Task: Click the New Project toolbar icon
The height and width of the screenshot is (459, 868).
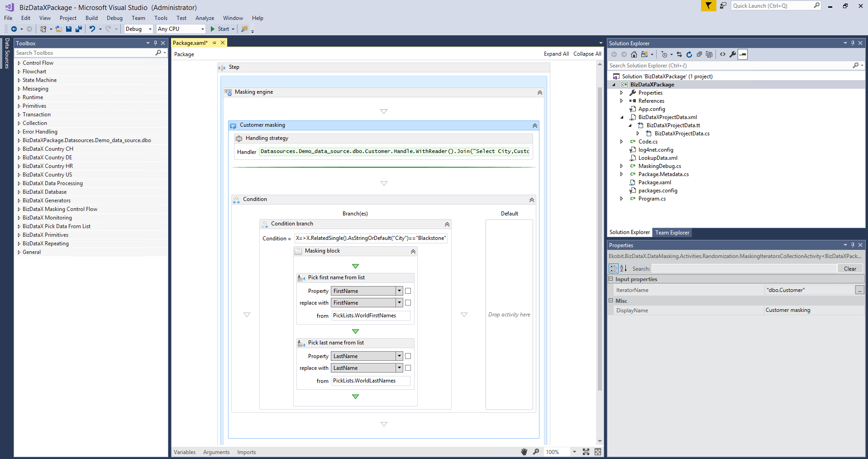Action: point(43,29)
